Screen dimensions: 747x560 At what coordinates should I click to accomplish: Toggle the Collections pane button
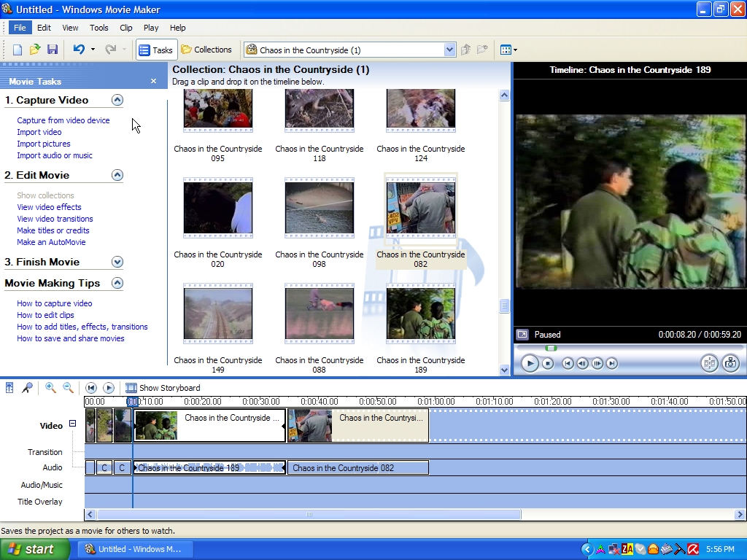[206, 50]
